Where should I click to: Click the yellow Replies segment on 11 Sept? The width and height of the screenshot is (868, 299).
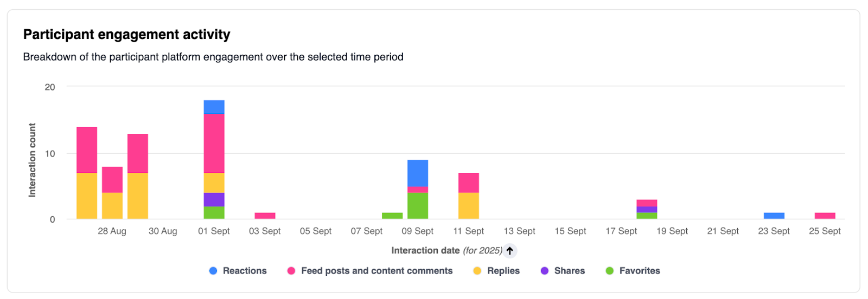point(469,206)
